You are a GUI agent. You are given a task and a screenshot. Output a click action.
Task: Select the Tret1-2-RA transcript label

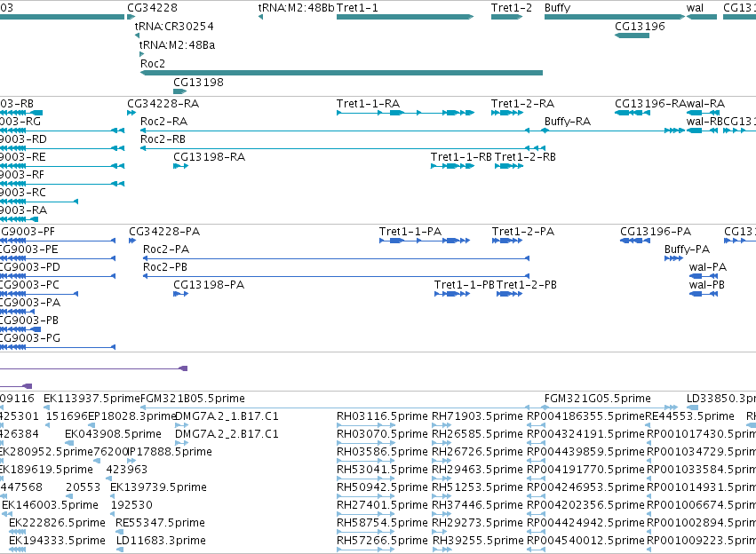pyautogui.click(x=522, y=104)
